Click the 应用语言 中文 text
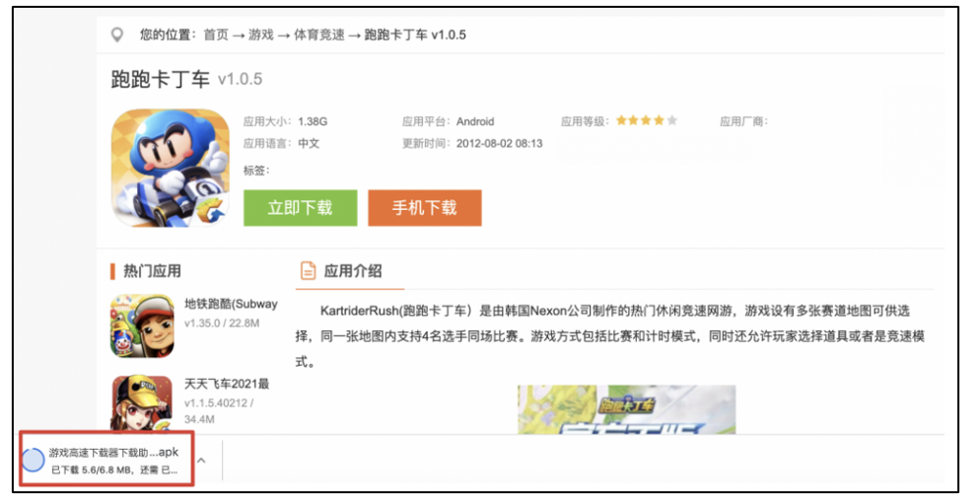The image size is (980, 504). click(281, 143)
